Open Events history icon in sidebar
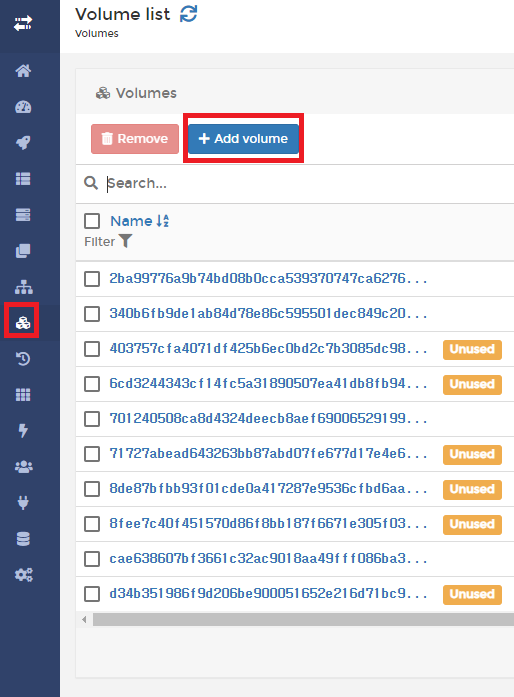The image size is (514, 697). [x=23, y=358]
